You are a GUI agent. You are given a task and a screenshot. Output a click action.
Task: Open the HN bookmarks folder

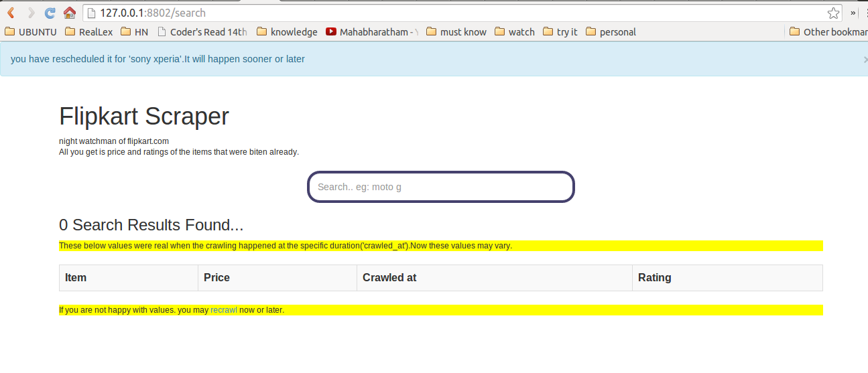tap(134, 31)
